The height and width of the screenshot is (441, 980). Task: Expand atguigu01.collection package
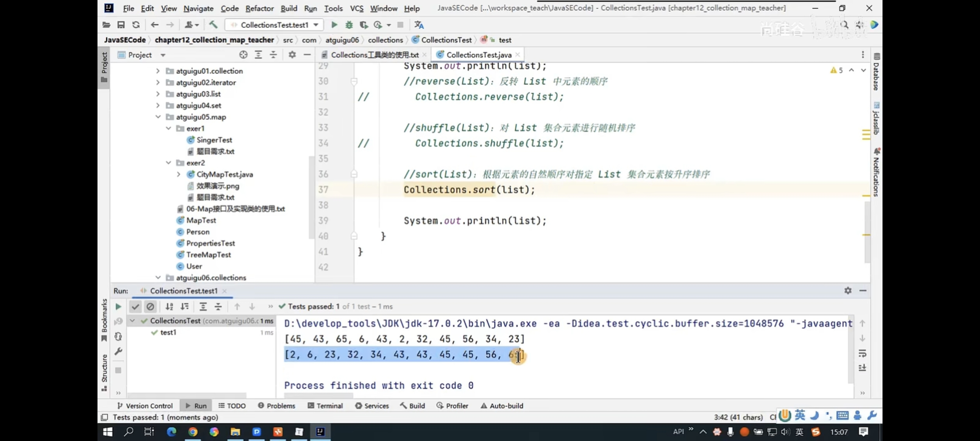(x=158, y=71)
